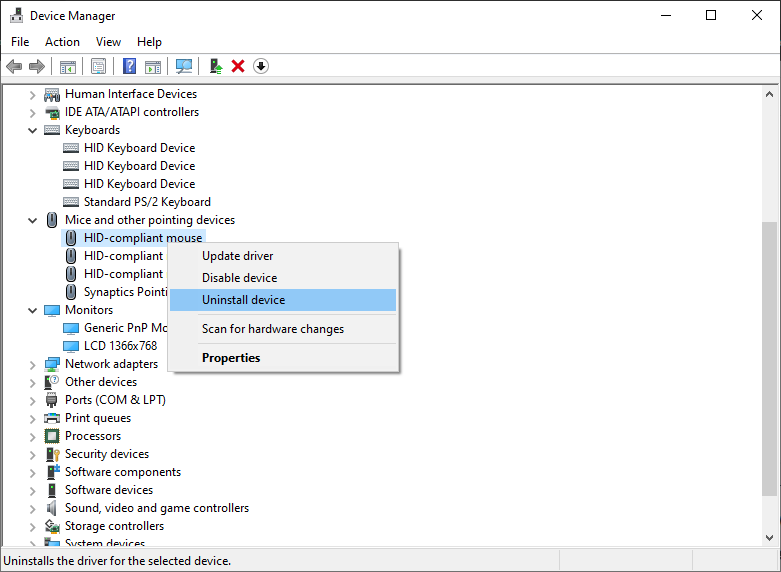Open Properties from the context menu
Screen dimensions: 781x572
pos(231,358)
